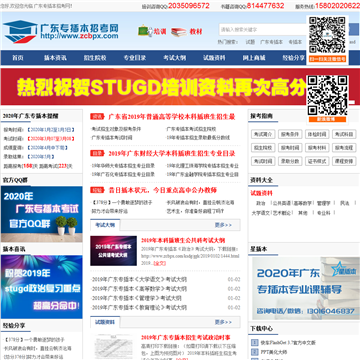Click the 2020年广东专插本考试官方QQ群 banner

click(x=42, y=214)
